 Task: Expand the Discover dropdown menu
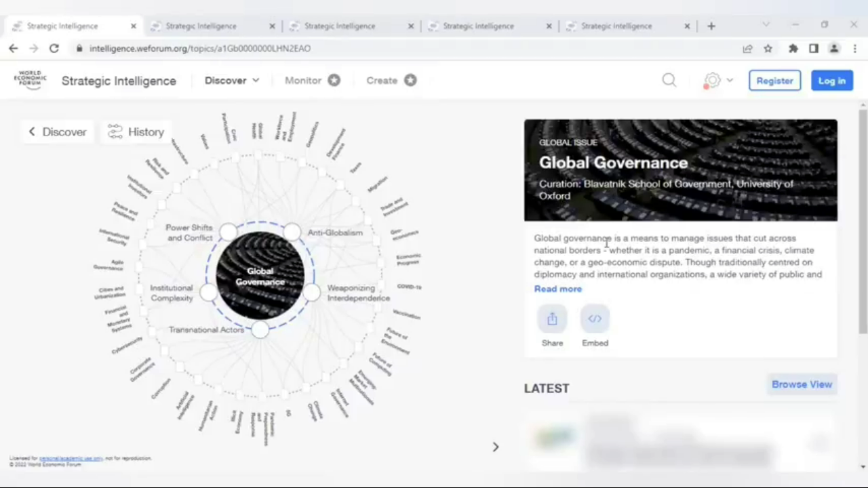pyautogui.click(x=232, y=80)
